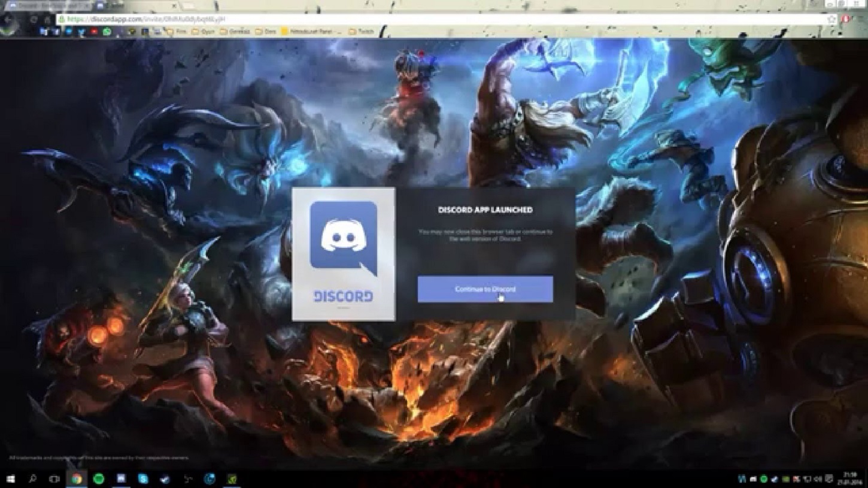The height and width of the screenshot is (488, 868).
Task: Open Spotify from the taskbar
Action: [99, 479]
